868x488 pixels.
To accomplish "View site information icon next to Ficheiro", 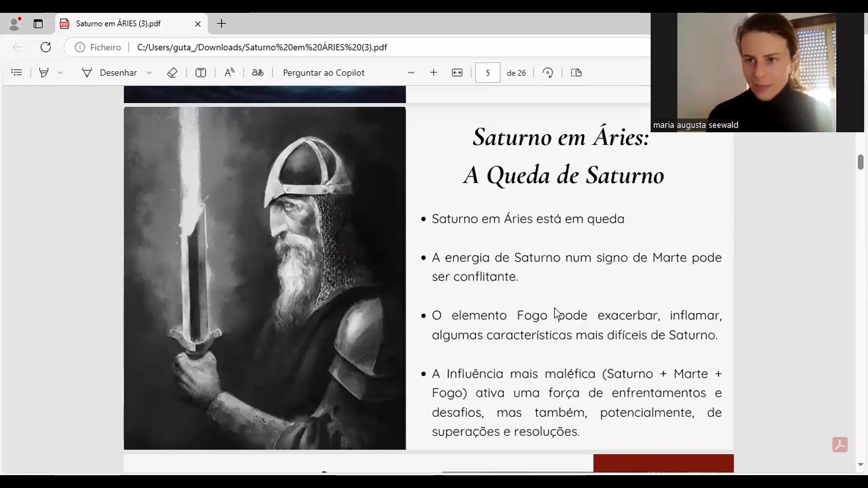I will tap(80, 47).
